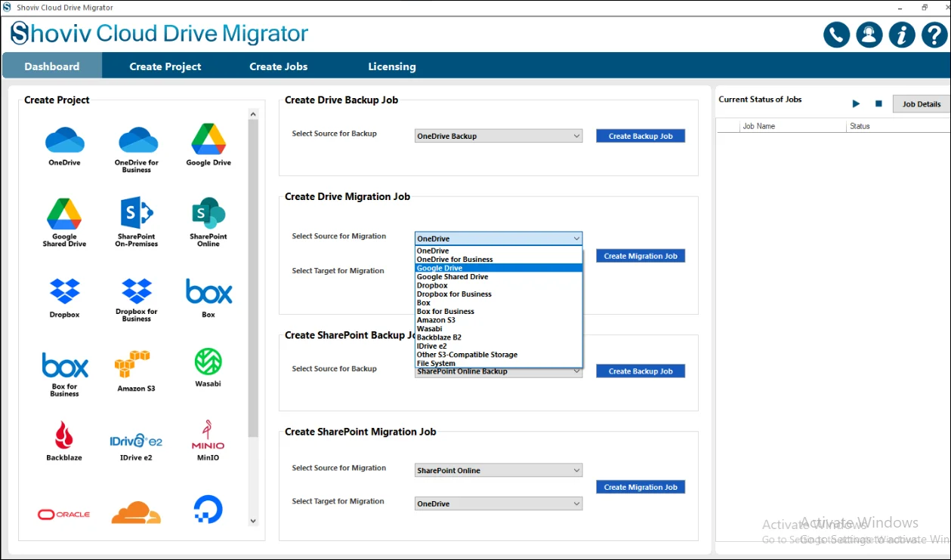Open the OneDrive project icon
The height and width of the screenshot is (560, 951).
[65, 140]
